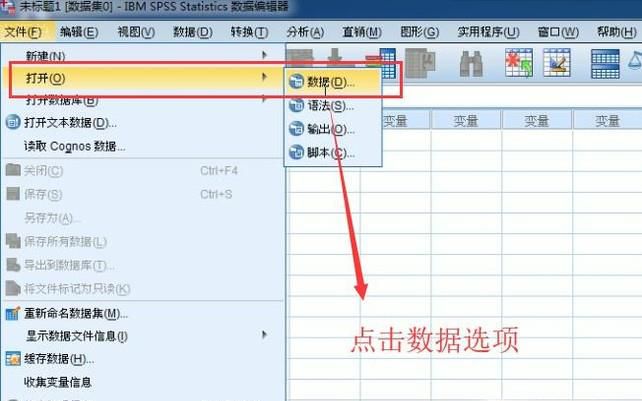Expand the 新建(N) submenu
This screenshot has width=642, height=401.
143,55
